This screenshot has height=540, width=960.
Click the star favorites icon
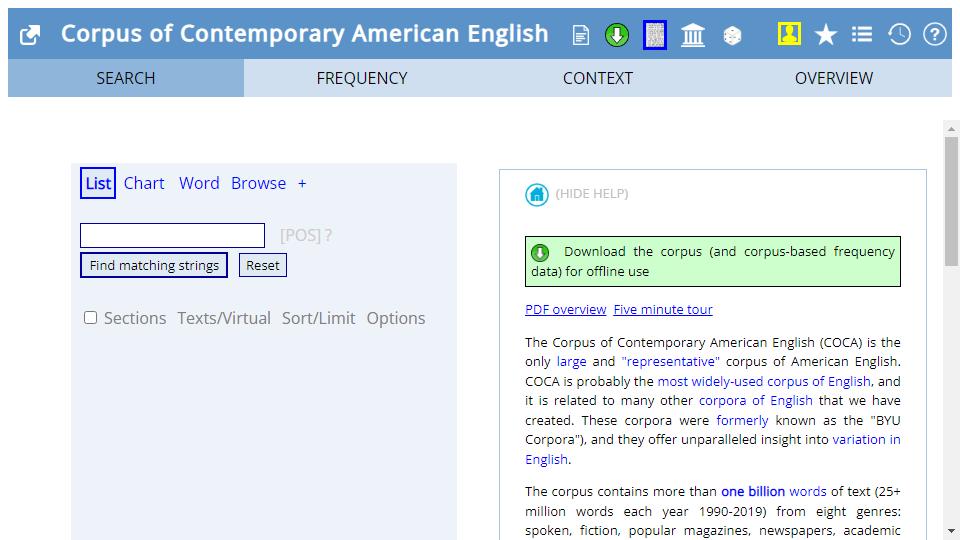pos(825,35)
